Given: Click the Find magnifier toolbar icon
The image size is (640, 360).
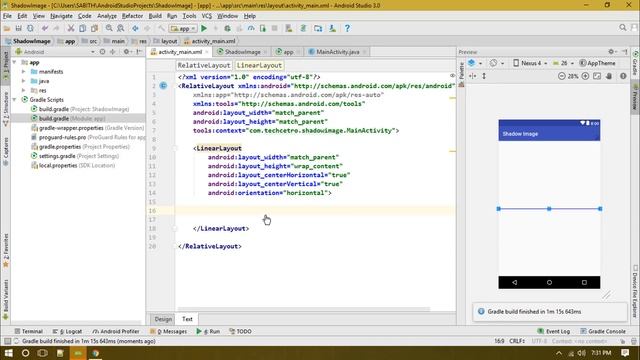Looking at the screenshot, I should pos(109,29).
